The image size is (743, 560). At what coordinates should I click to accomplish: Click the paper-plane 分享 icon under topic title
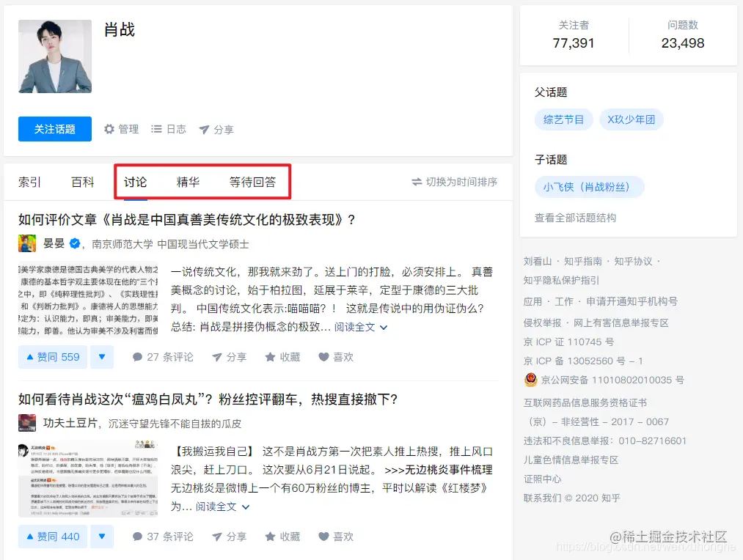(204, 130)
